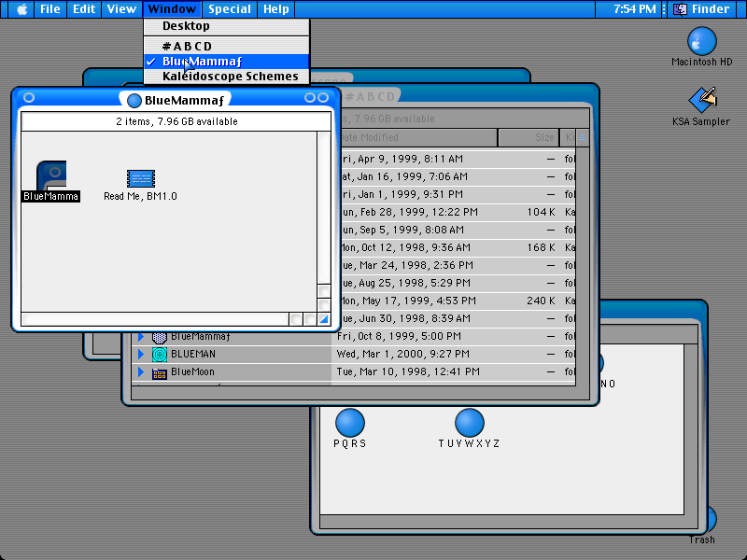Click the '104 K' size value
Viewport: 747px width, 560px height.
point(542,212)
